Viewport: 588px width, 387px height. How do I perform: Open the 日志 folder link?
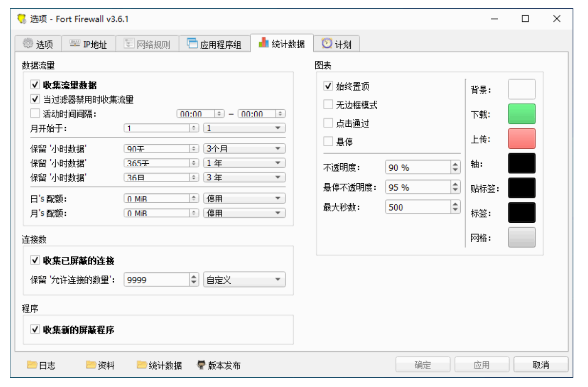coord(41,365)
